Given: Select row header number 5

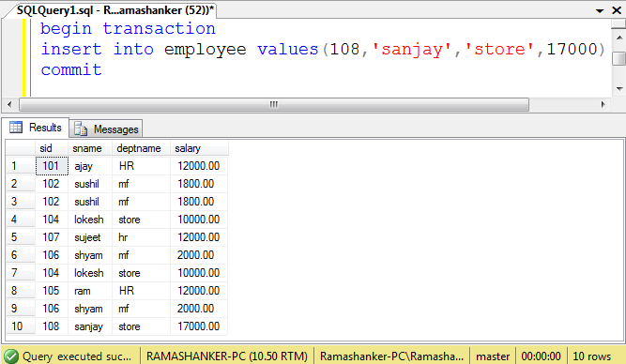Looking at the screenshot, I should click(21, 237).
